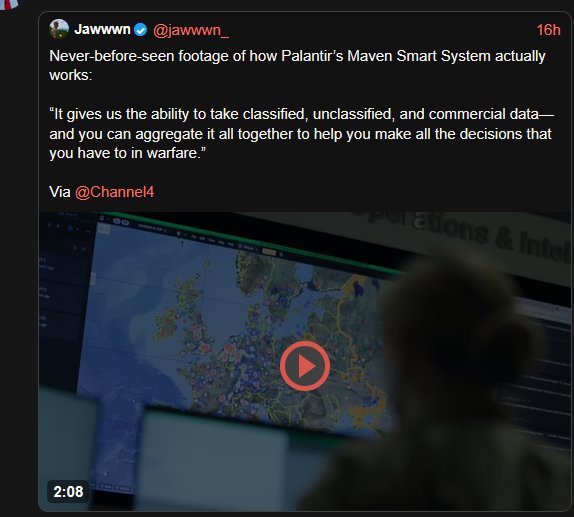Click the quoted 'It gives us the ability' paragraph

pyautogui.click(x=302, y=134)
